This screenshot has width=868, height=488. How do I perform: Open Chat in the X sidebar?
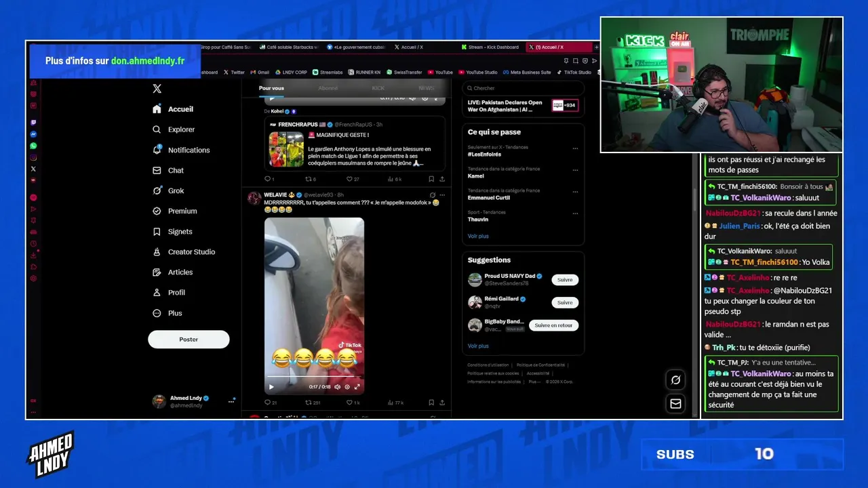tap(168, 170)
